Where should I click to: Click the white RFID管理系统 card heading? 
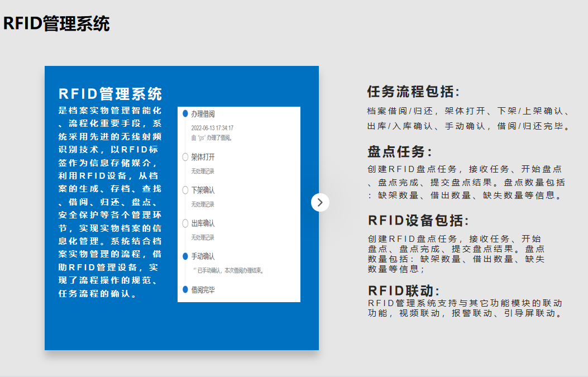tap(111, 93)
